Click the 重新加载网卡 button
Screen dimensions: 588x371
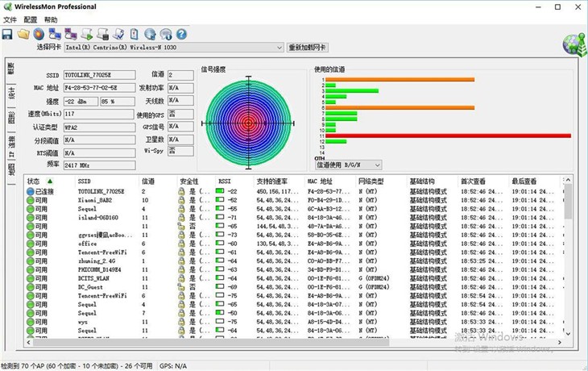pyautogui.click(x=307, y=48)
